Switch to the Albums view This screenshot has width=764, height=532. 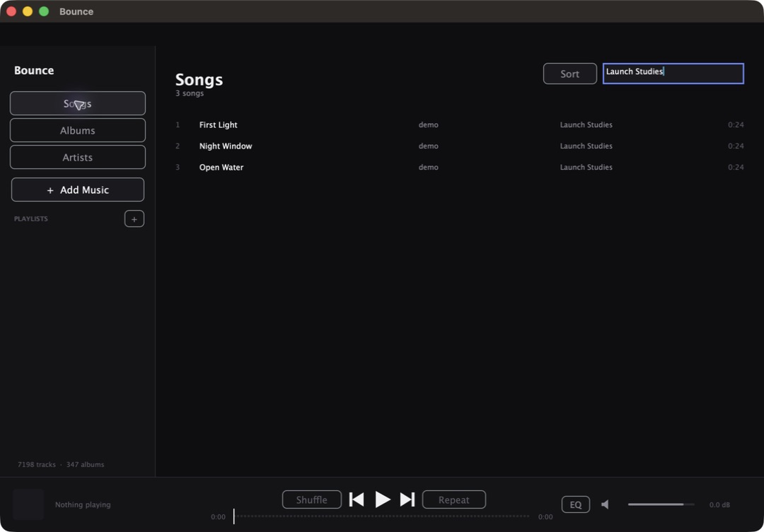pyautogui.click(x=78, y=130)
